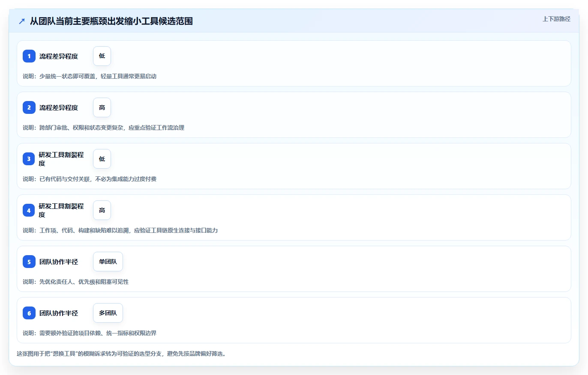
Task: Click the note 少量统一状态即可覆盖
Action: 90,76
